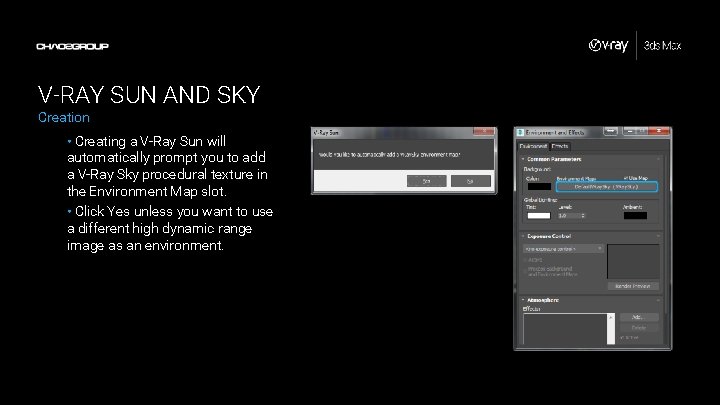Collapse the Exposure Control rollout
The image size is (720, 405).
tap(523, 236)
